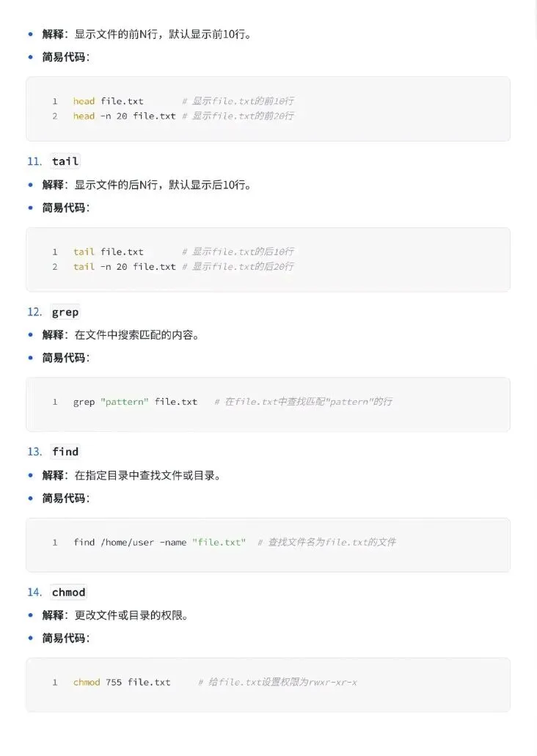Click the tail file.txt code line
This screenshot has width=537, height=756.
(x=183, y=252)
